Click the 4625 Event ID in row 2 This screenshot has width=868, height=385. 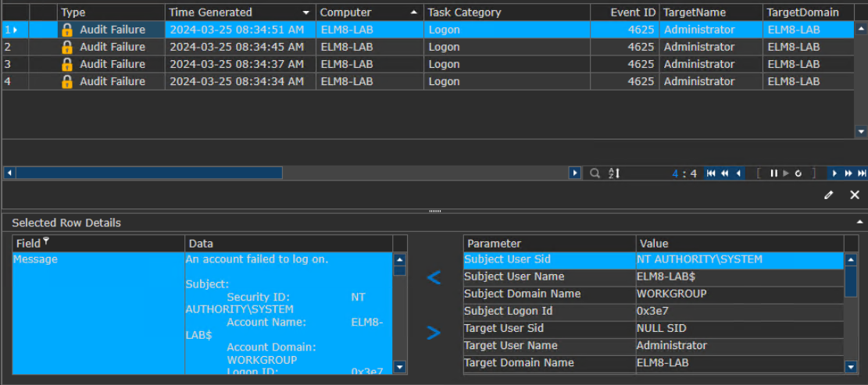pos(624,47)
